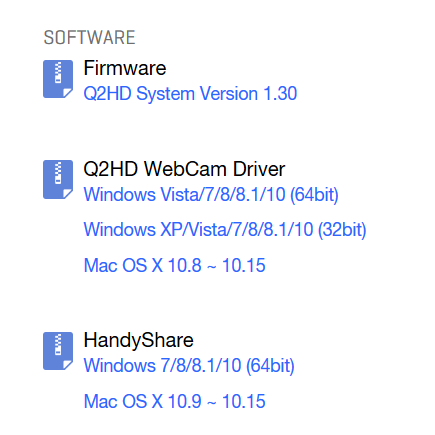Screen dimensions: 435x435
Task: Click the Firmware heading text
Action: 125,68
